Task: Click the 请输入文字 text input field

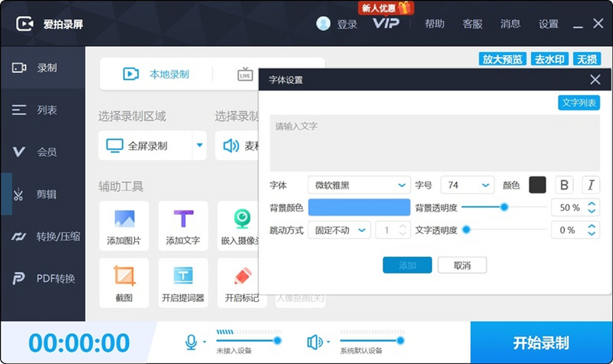Action: point(434,143)
